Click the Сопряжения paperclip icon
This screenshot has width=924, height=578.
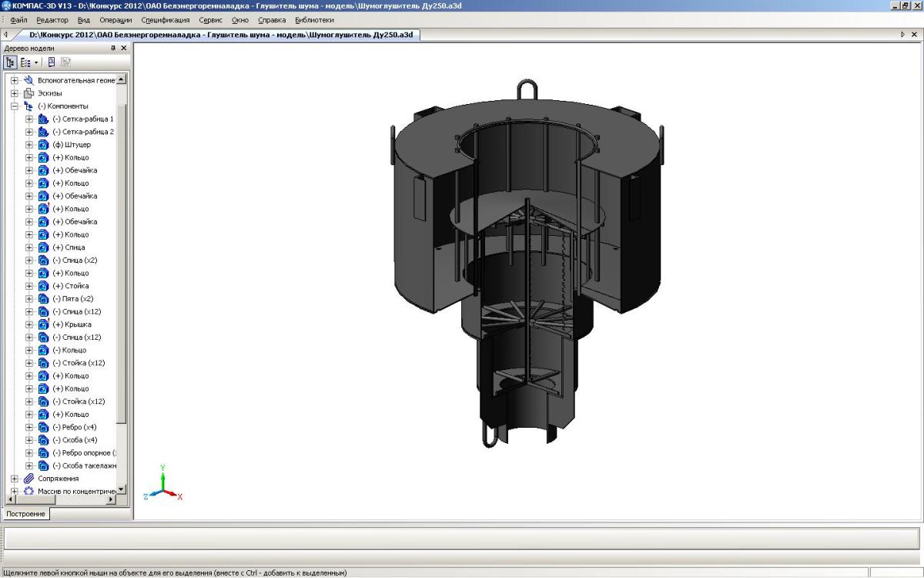pos(29,479)
